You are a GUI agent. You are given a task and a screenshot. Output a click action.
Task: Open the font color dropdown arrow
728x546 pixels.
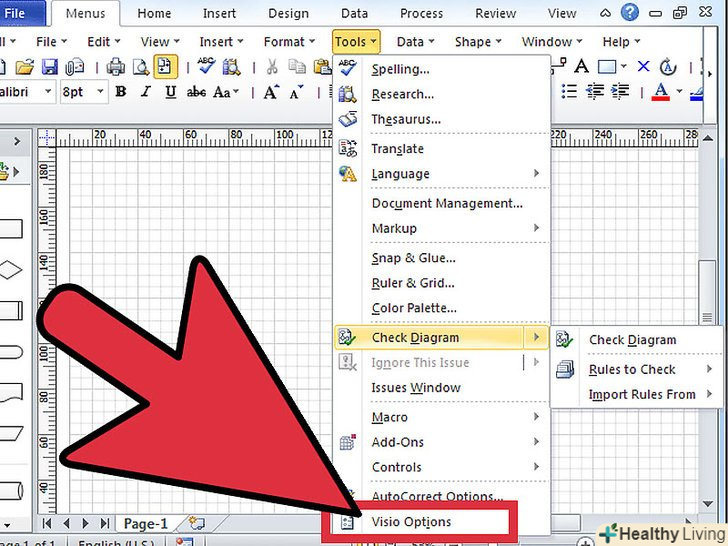679,91
